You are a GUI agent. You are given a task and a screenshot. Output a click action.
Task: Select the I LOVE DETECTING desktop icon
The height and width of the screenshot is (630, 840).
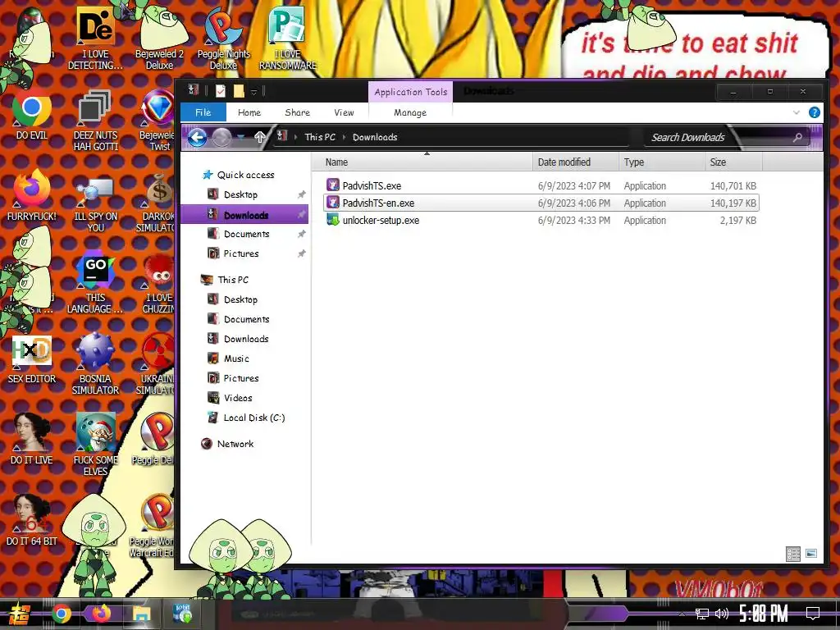(95, 39)
